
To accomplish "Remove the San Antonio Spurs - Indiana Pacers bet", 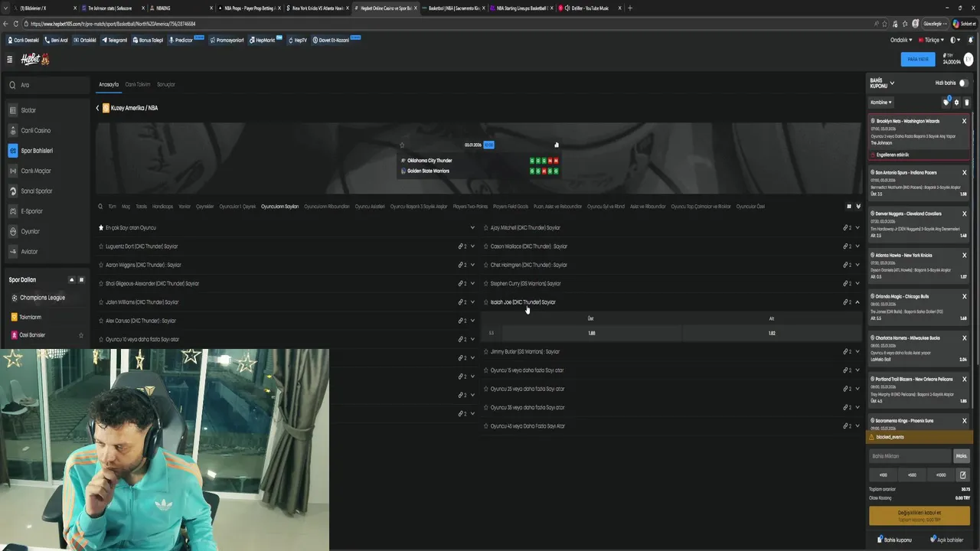I will click(964, 172).
